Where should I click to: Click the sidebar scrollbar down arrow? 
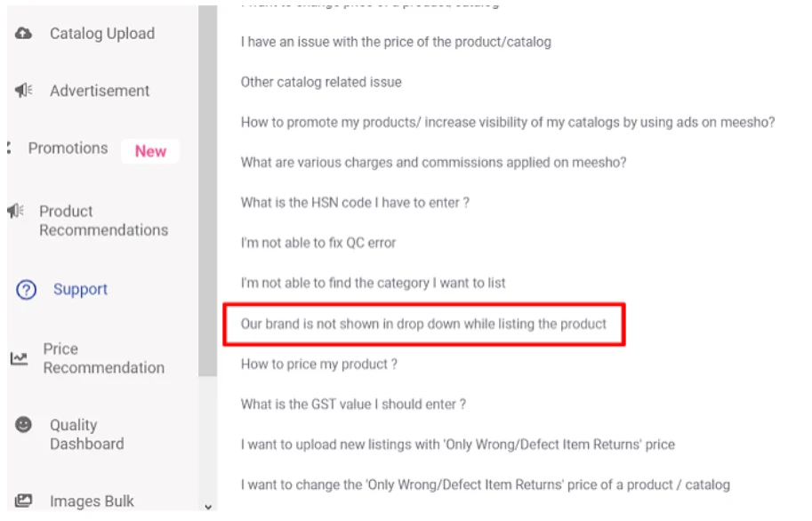click(208, 507)
